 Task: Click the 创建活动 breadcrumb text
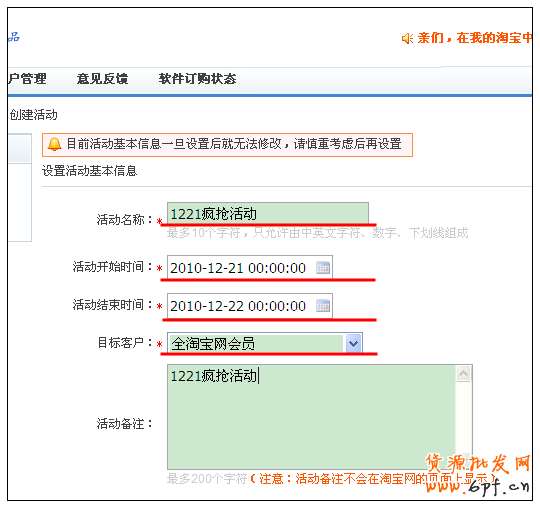tap(33, 115)
